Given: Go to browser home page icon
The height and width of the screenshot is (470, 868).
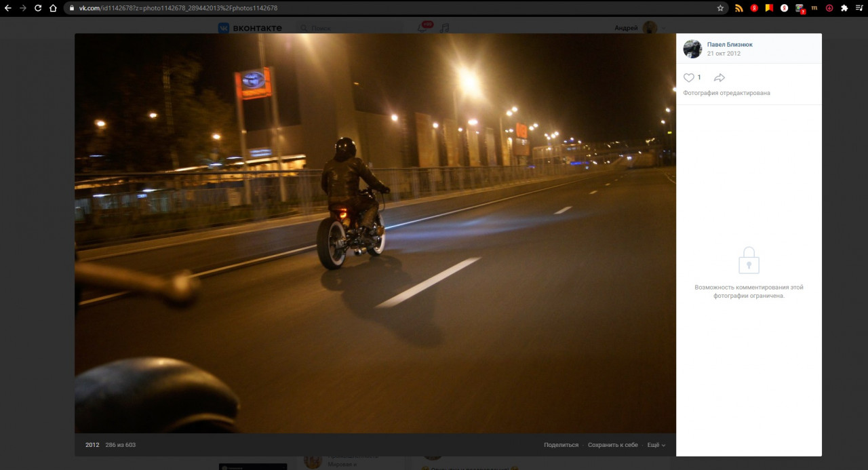Looking at the screenshot, I should (x=53, y=8).
